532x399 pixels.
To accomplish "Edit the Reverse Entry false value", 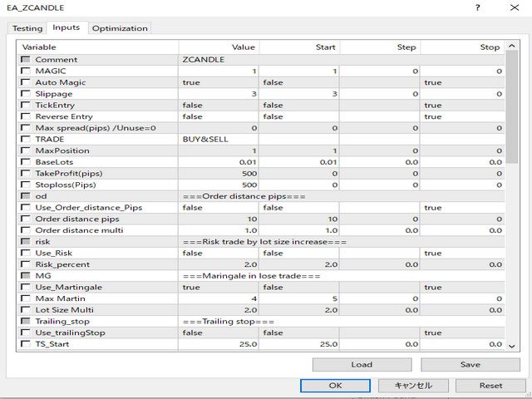I will tap(218, 117).
